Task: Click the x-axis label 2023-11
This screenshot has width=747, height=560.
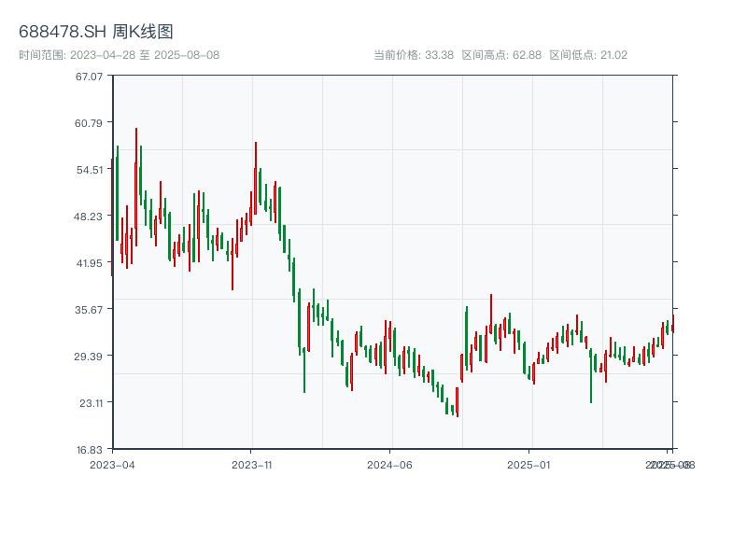Action: 251,465
